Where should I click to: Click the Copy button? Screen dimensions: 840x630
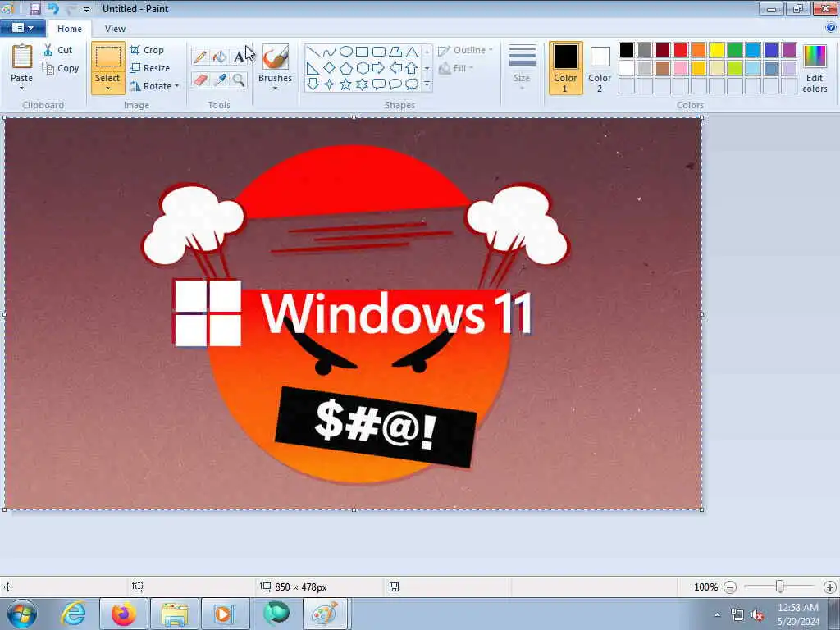(61, 68)
